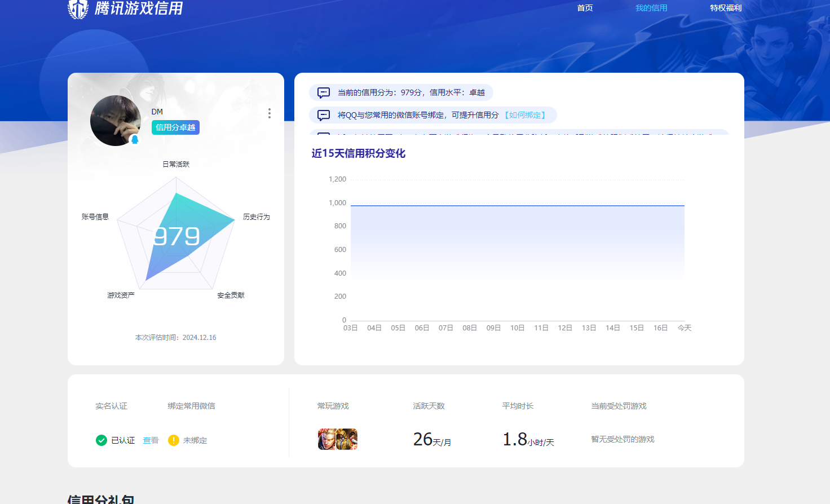Screen dimensions: 830x504
Task: Click the 已认证 status text
Action: point(123,440)
